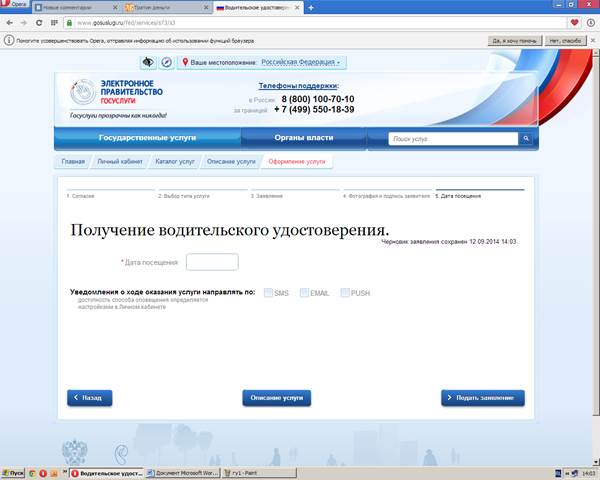The image size is (600, 480).
Task: Click the Поиск услуг search field
Action: click(453, 139)
